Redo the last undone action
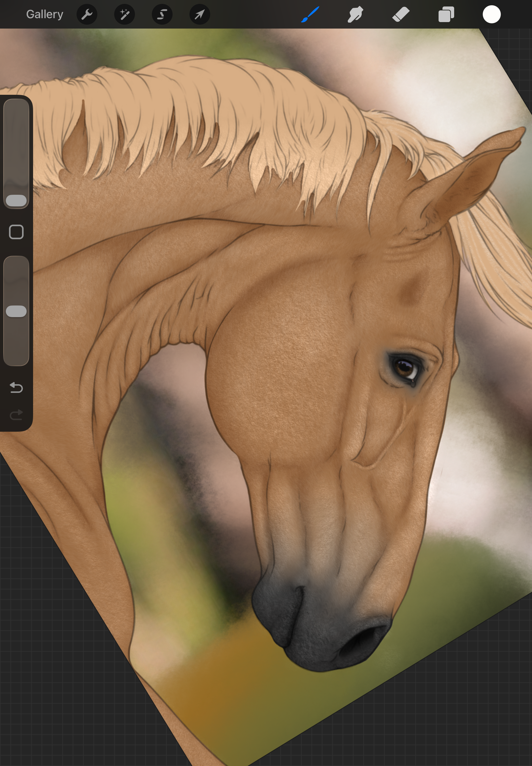The width and height of the screenshot is (532, 766). [16, 415]
